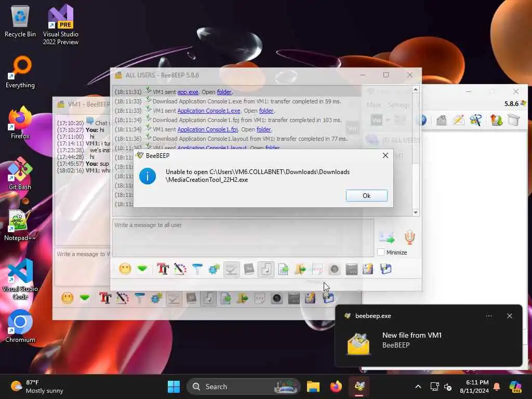The image size is (532, 399).
Task: Open the Settings menu in BeeBEEP window
Action: [398, 105]
